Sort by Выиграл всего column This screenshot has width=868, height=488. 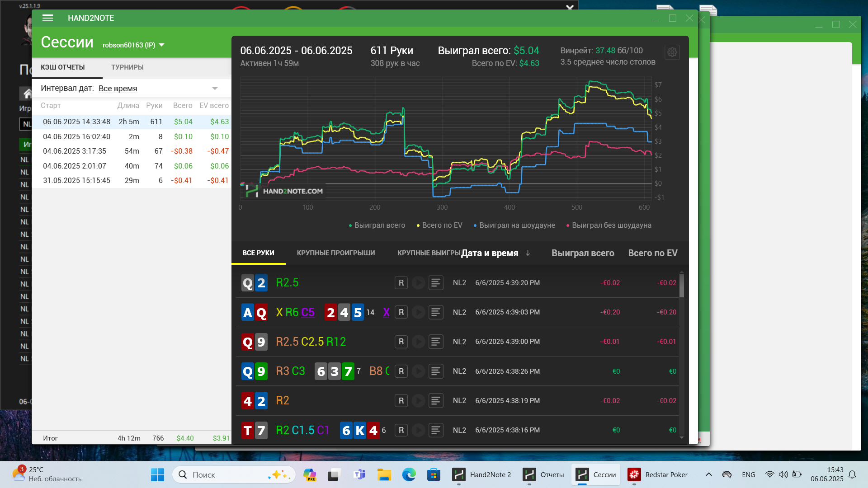tap(583, 253)
